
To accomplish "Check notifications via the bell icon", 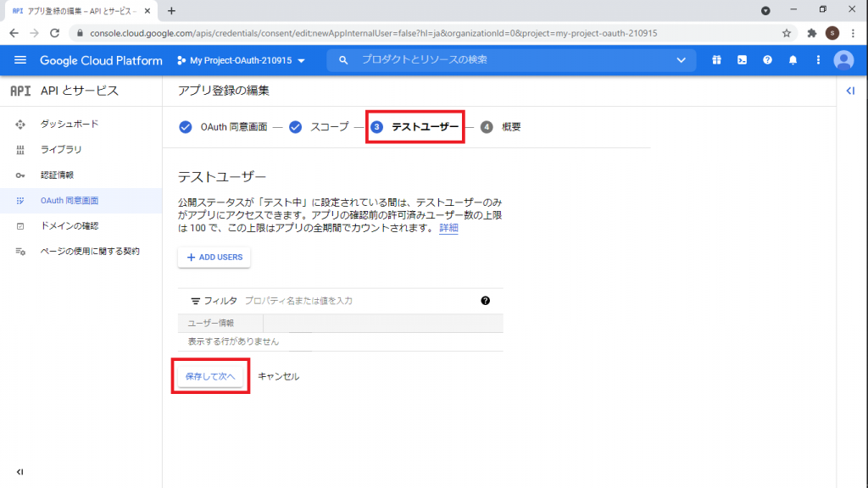I will point(793,60).
